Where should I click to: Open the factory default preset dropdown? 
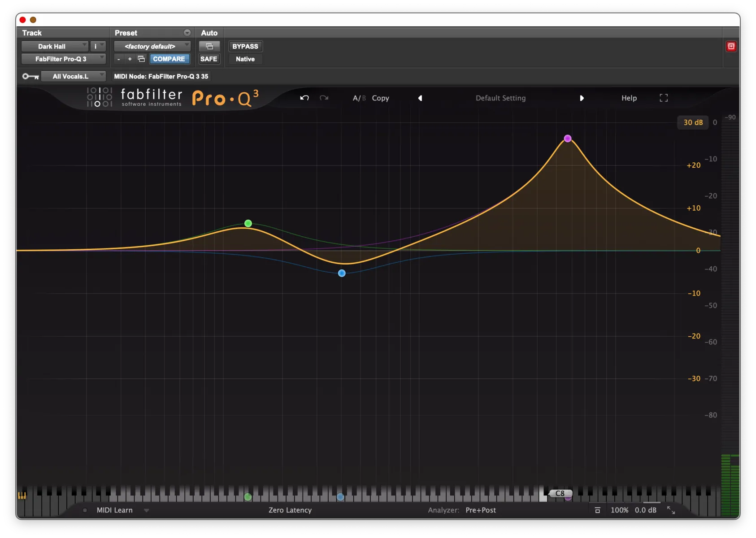pyautogui.click(x=152, y=46)
